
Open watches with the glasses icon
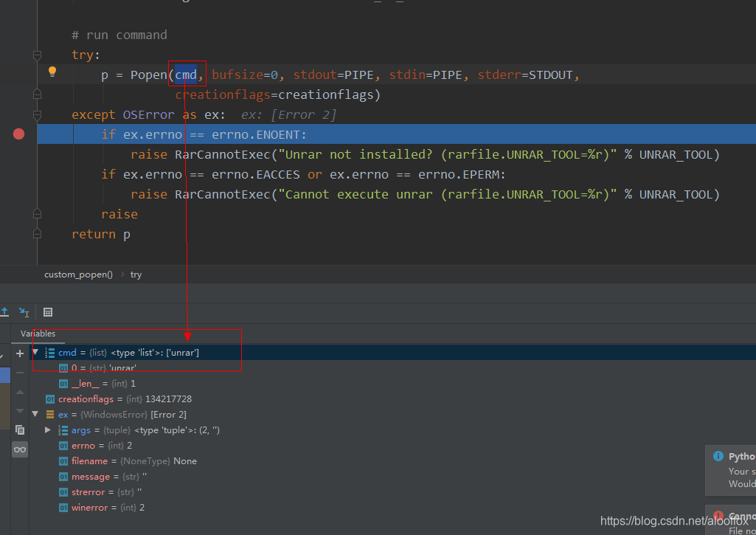(x=20, y=449)
